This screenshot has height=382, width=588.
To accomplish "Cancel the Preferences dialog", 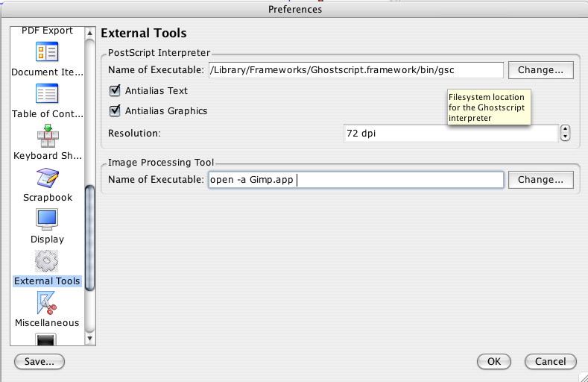I will pyautogui.click(x=550, y=361).
